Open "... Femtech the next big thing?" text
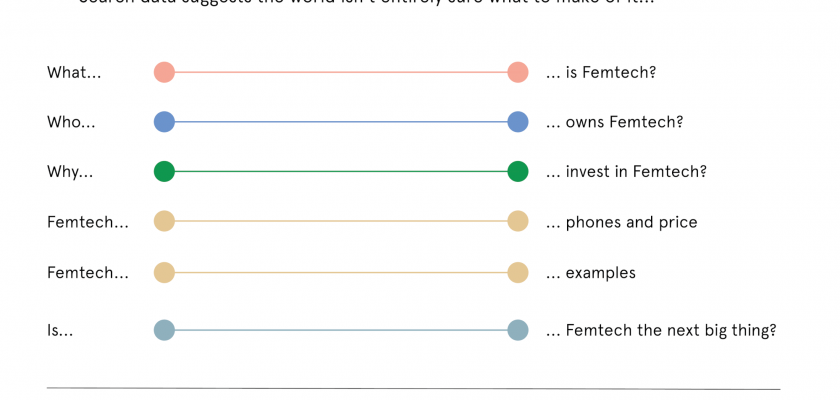Viewport: 840px width, 400px height. (x=660, y=331)
